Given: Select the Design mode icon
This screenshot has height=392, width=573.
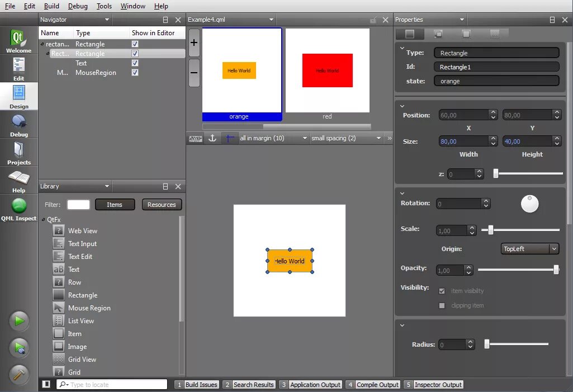Looking at the screenshot, I should [x=18, y=97].
